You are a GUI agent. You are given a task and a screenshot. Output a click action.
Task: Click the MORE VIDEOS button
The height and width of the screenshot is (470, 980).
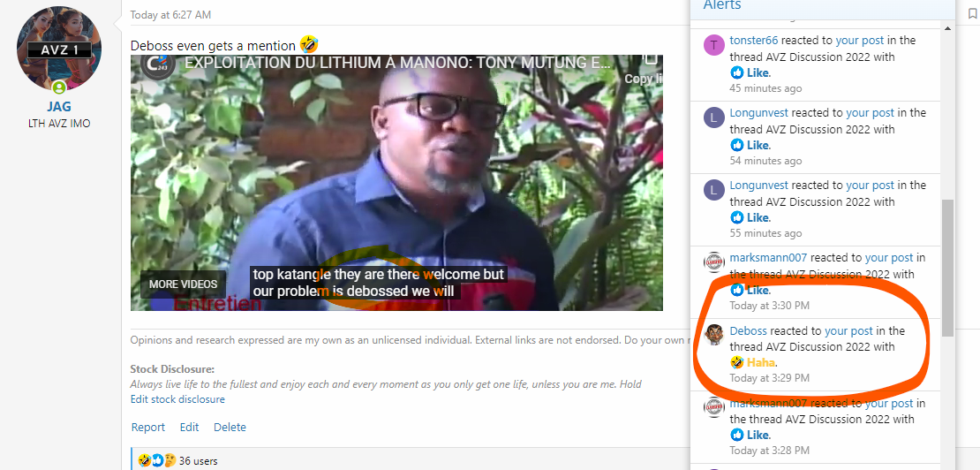pyautogui.click(x=183, y=284)
